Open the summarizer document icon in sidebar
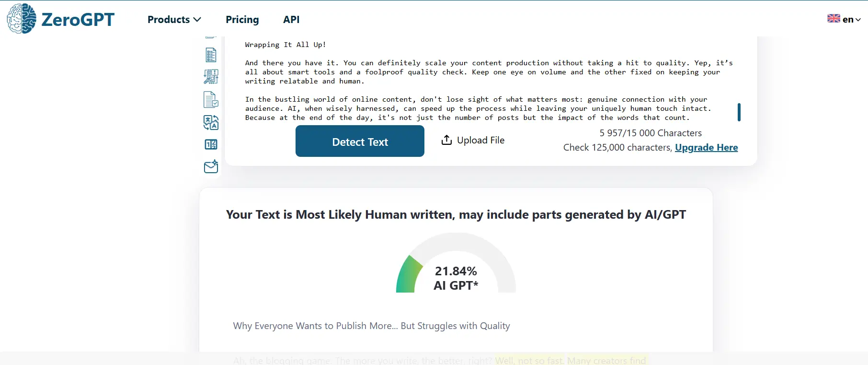This screenshot has width=868, height=365. tap(211, 55)
